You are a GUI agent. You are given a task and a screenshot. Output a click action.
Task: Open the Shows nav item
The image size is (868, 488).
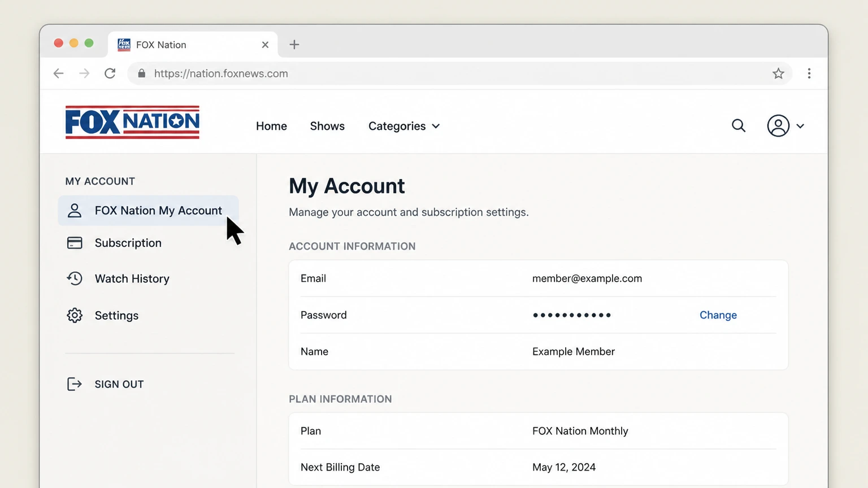point(327,126)
